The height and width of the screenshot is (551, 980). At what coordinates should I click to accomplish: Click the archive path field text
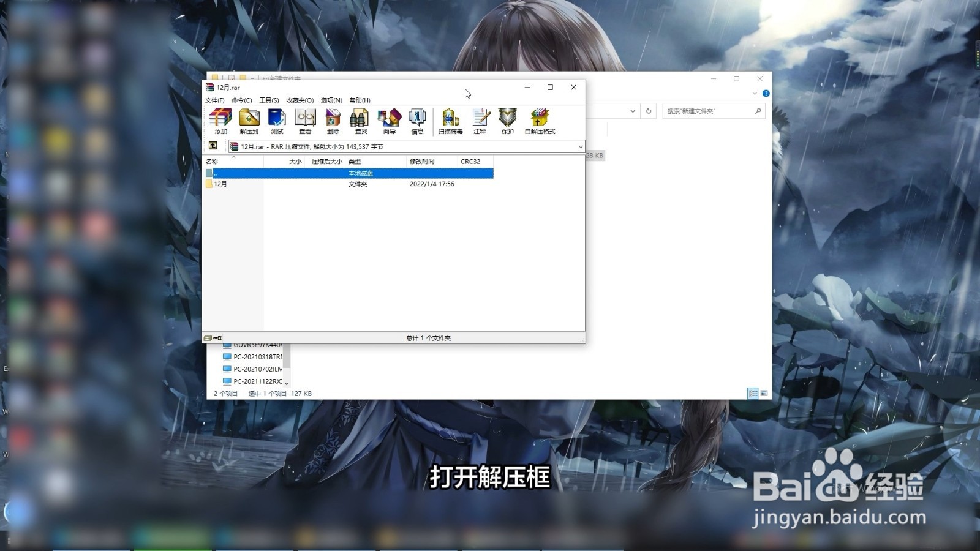tap(312, 146)
